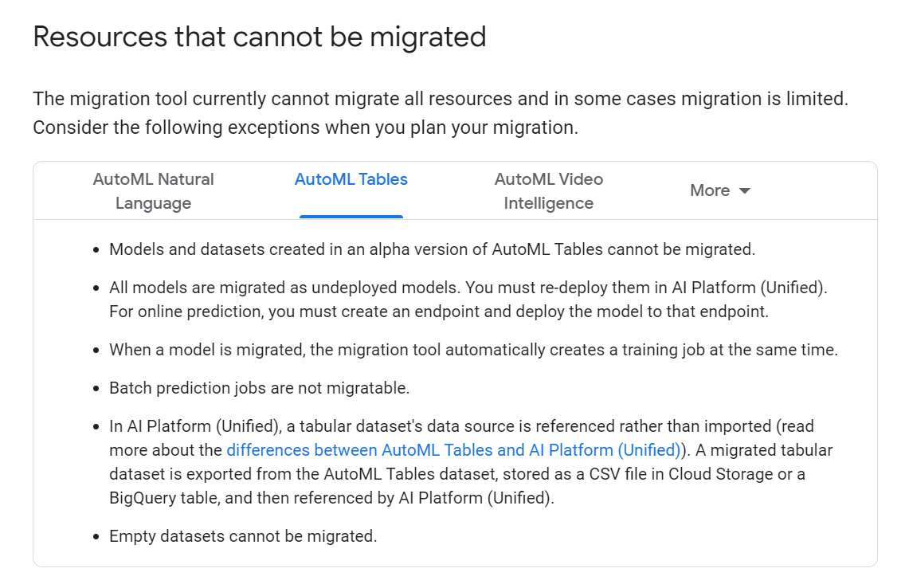Click the More dropdown arrow chevron
Viewport: 905px width, 588px height.
coord(745,190)
